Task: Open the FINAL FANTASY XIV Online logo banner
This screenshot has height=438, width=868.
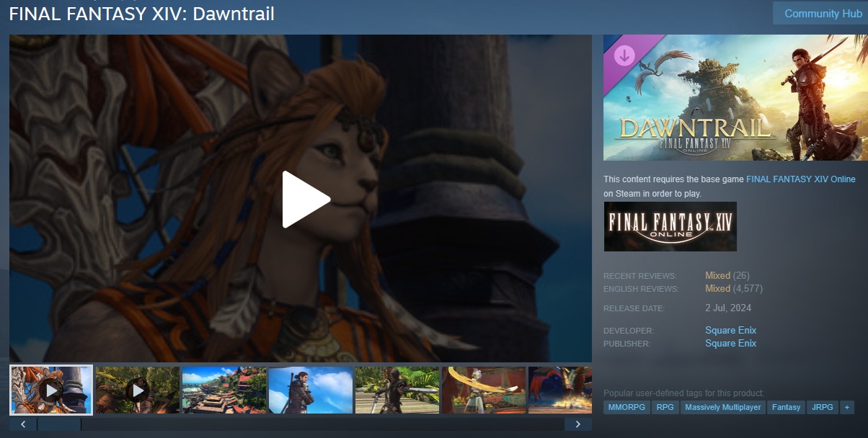Action: click(670, 226)
